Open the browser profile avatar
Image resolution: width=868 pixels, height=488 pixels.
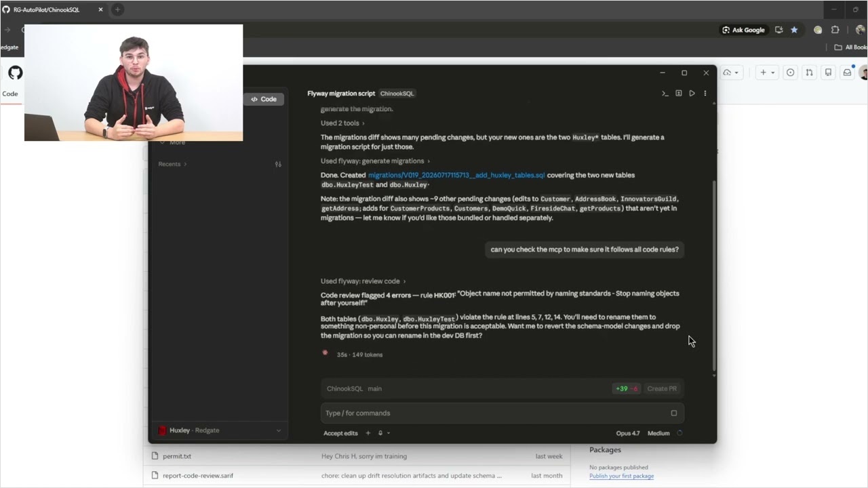pos(860,30)
